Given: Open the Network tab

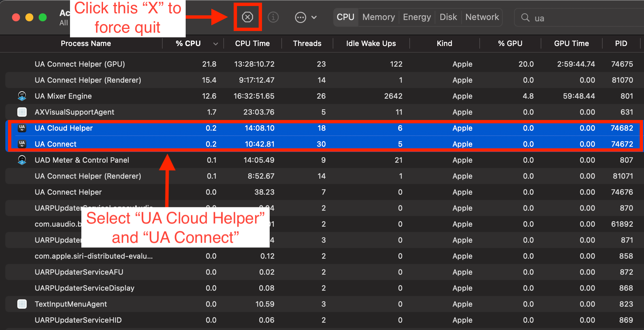Looking at the screenshot, I should (x=482, y=17).
